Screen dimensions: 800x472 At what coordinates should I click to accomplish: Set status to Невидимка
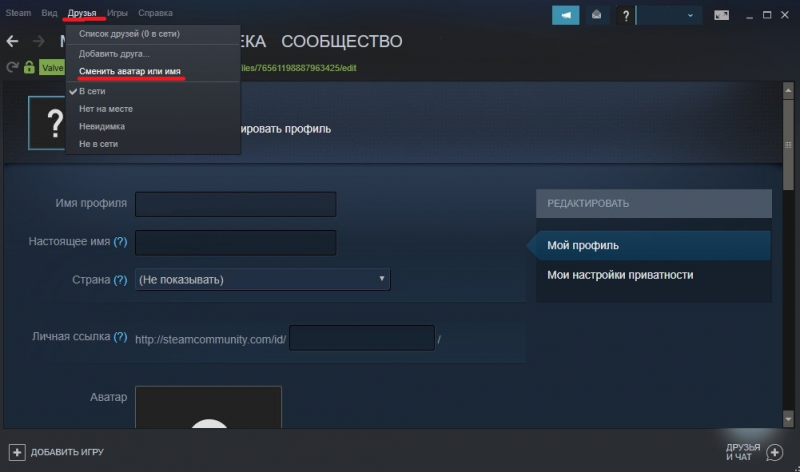[102, 126]
